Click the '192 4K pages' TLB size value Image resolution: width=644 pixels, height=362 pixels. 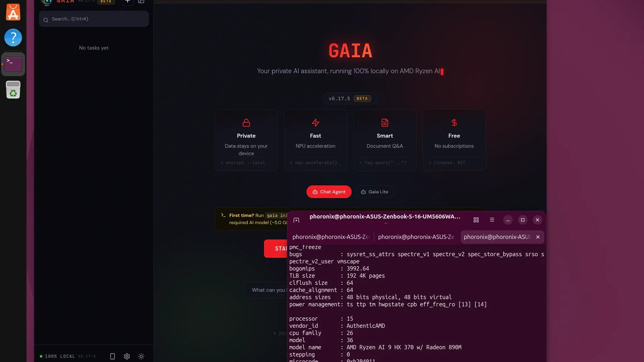365,276
